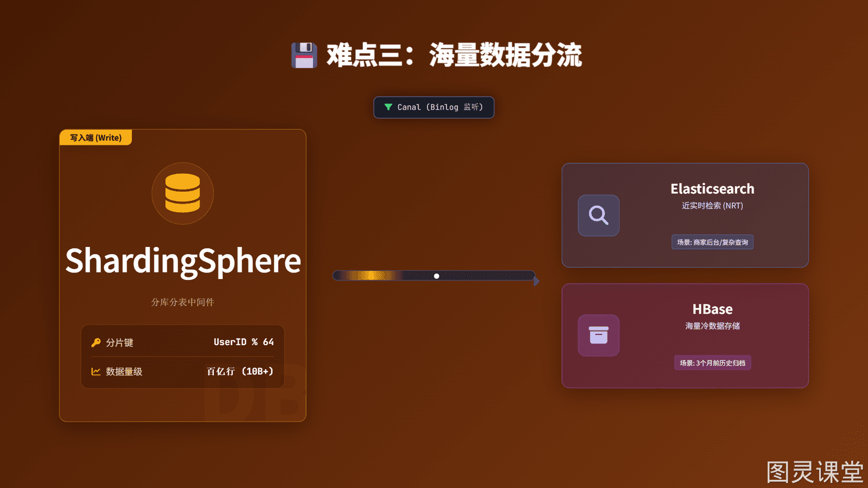This screenshot has width=868, height=488.
Task: Click the 分片键 label
Action: 119,343
